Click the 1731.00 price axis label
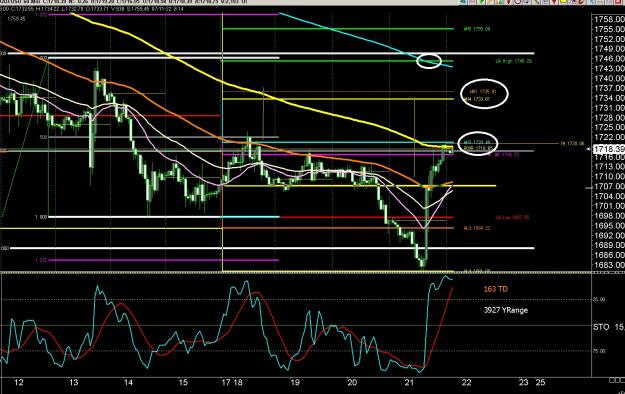Screen dimensions: 625x394 [x=609, y=108]
